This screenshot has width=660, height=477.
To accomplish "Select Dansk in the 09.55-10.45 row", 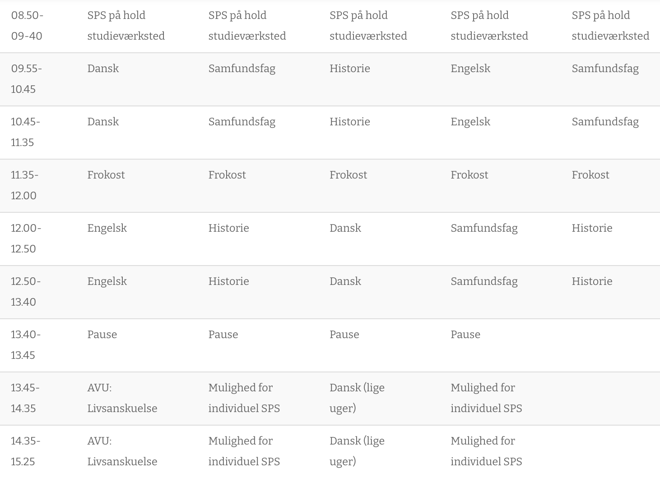I will (103, 69).
